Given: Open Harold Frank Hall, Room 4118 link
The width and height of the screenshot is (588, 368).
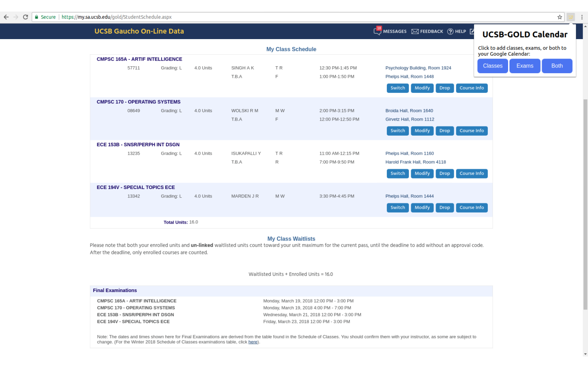Looking at the screenshot, I should [416, 162].
